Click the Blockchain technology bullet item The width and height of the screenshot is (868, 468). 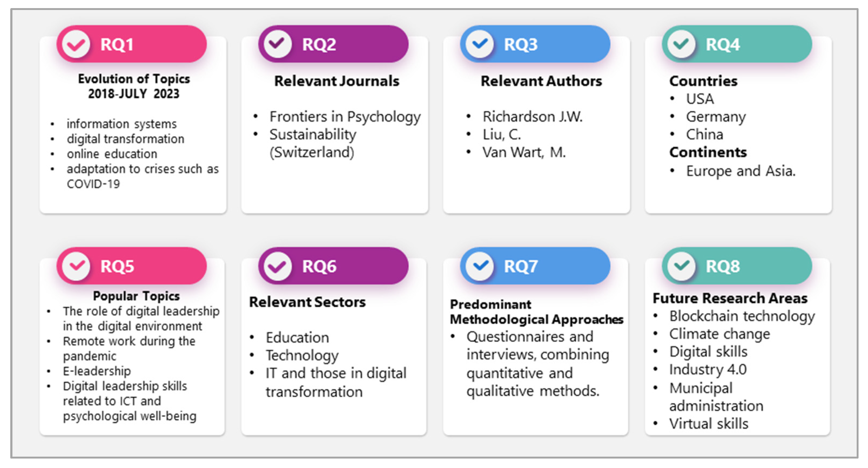point(742,316)
